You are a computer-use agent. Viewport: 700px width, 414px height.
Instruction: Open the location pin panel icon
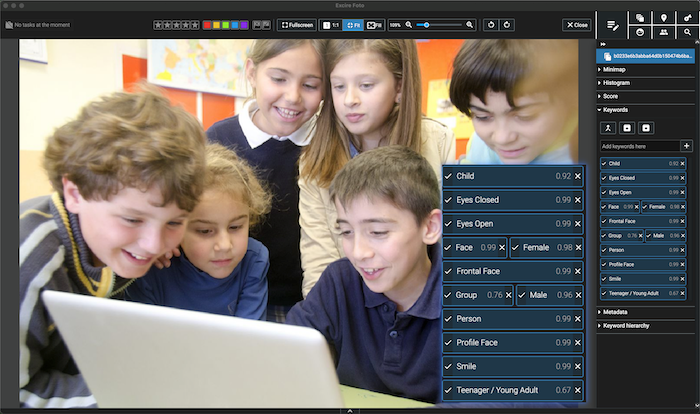tap(663, 18)
